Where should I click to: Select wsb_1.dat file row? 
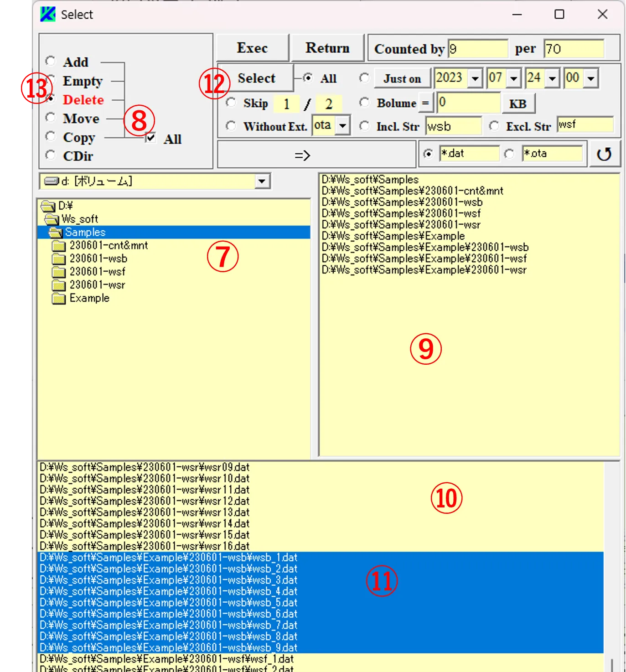(x=321, y=558)
